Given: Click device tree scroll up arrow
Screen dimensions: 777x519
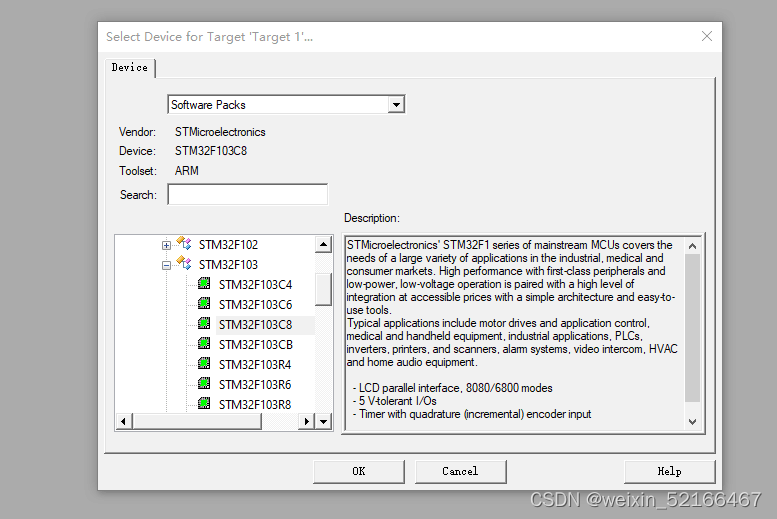Looking at the screenshot, I should 324,244.
